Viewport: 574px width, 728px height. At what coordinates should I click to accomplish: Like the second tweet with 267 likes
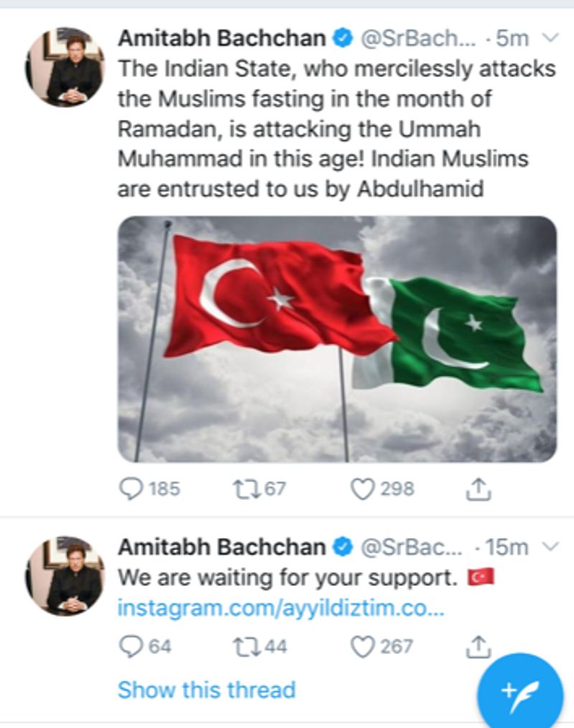click(x=362, y=646)
